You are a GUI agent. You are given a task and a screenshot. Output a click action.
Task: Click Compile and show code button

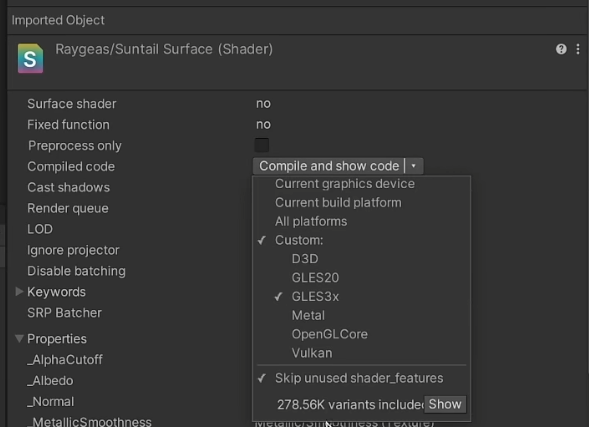pyautogui.click(x=329, y=166)
